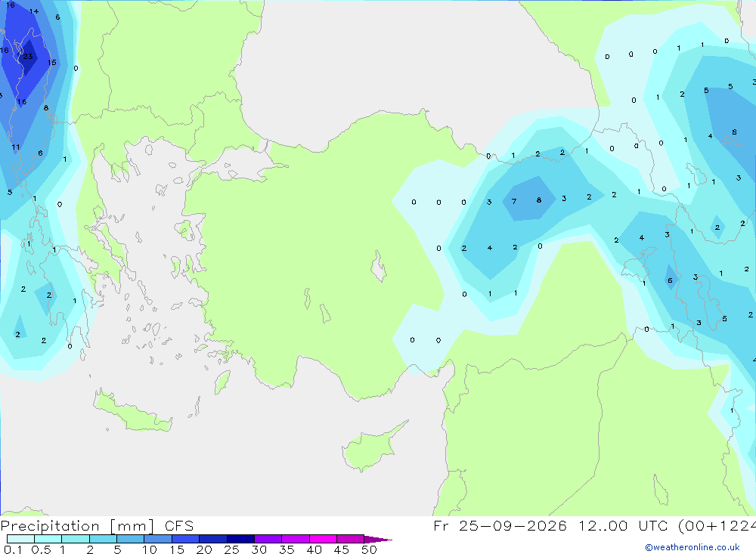Click the legend label '35'
The height and width of the screenshot is (554, 756).
(287, 549)
